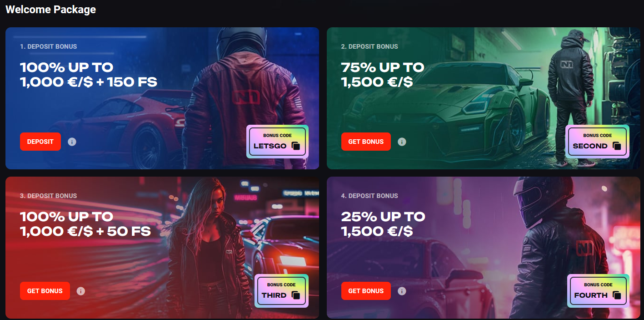
Task: Open info icon on third deposit bonus
Action: pyautogui.click(x=81, y=291)
